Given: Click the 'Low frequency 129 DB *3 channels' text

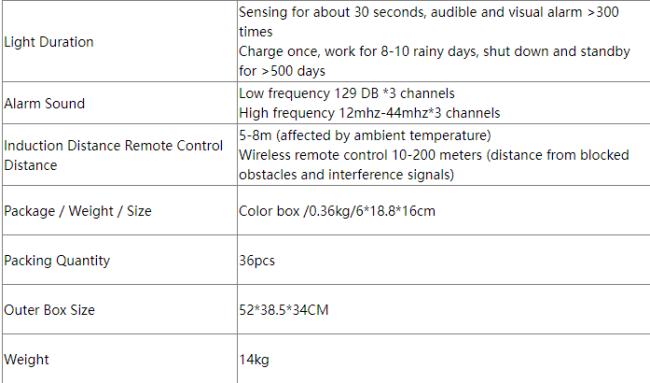Looking at the screenshot, I should coord(347,93).
